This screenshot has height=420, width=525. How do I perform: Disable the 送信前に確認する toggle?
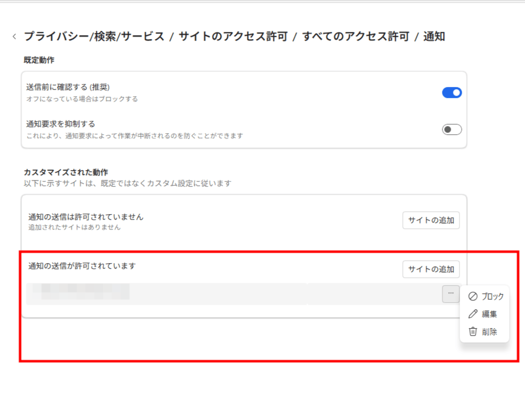451,92
